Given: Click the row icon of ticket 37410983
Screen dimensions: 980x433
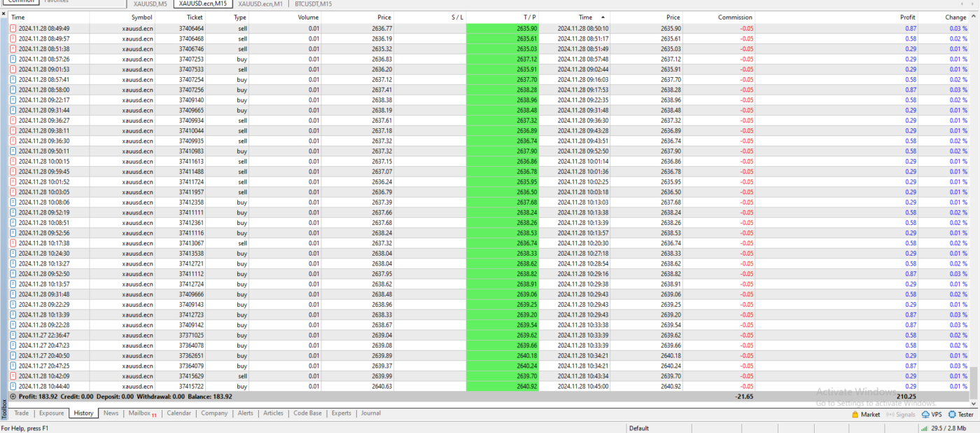Looking at the screenshot, I should [13, 151].
